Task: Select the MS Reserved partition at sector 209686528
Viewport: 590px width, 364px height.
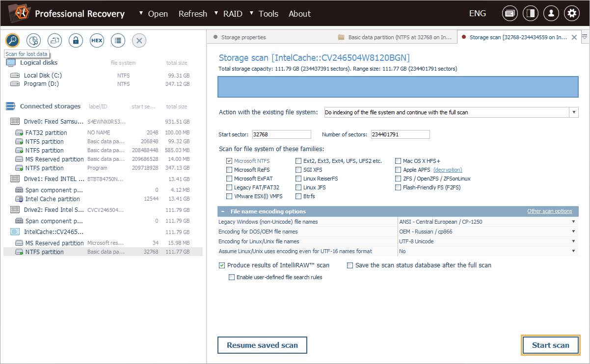Action: coord(103,159)
